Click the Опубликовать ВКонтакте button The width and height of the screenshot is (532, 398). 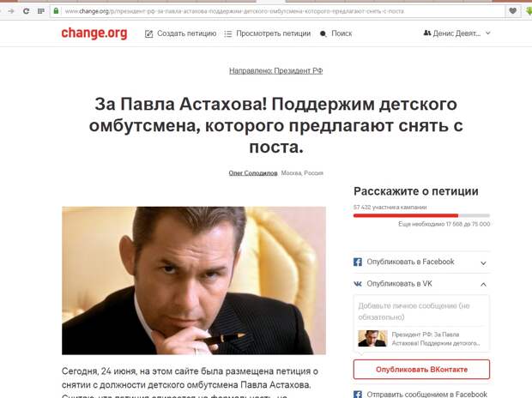(421, 370)
